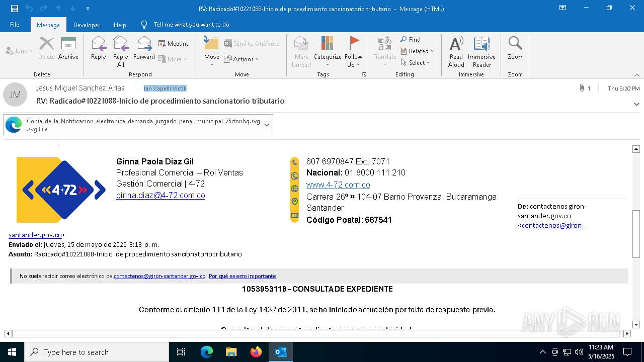Translate the message
The width and height of the screenshot is (644, 362).
(385, 52)
